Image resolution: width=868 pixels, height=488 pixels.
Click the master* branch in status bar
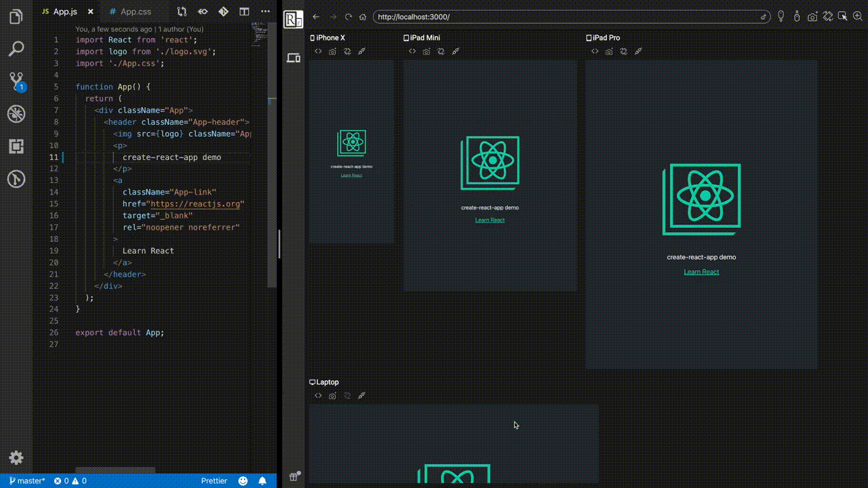pos(27,481)
